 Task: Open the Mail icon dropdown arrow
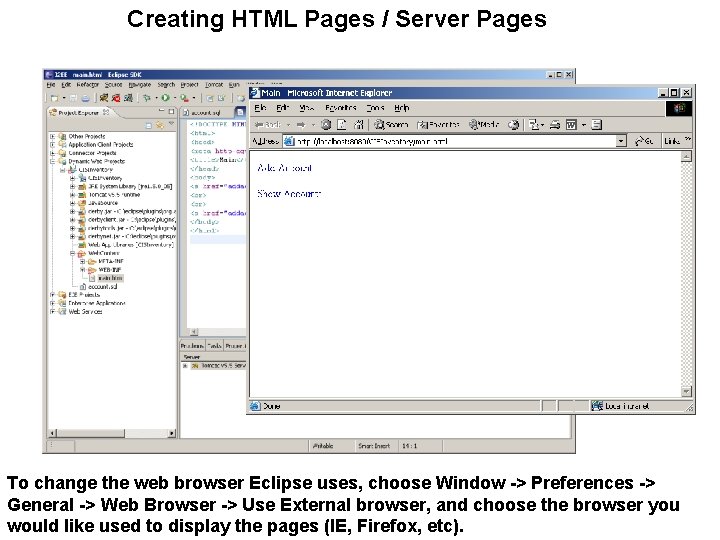tap(542, 125)
